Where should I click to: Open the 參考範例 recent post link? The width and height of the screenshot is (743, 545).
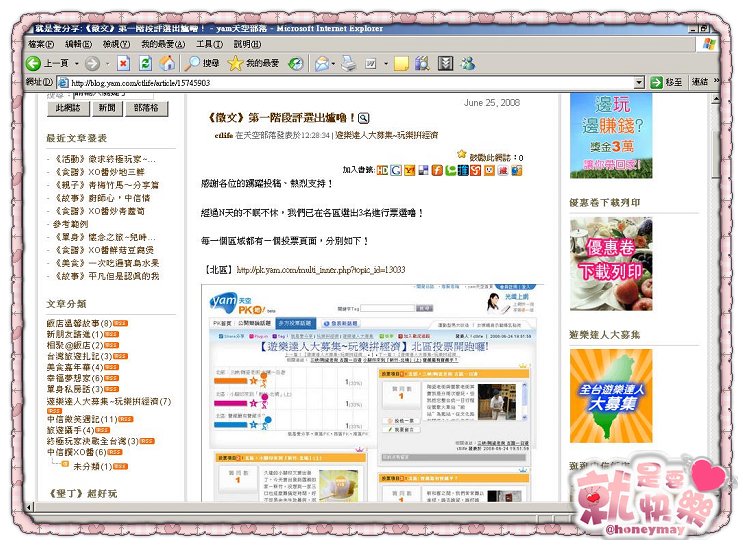(70, 224)
